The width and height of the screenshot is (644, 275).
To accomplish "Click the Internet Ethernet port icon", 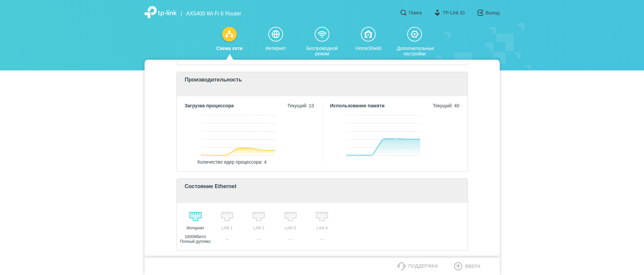I will [x=196, y=216].
